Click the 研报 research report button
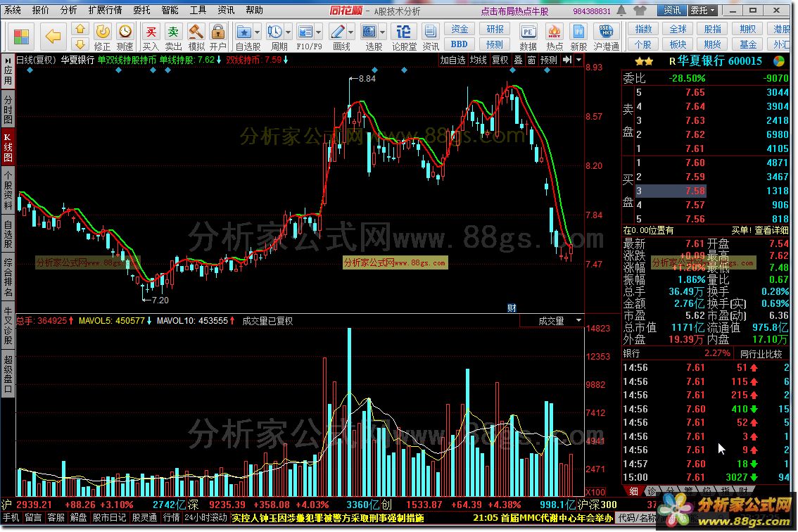Screen dimensions: 798x532 (x=495, y=30)
